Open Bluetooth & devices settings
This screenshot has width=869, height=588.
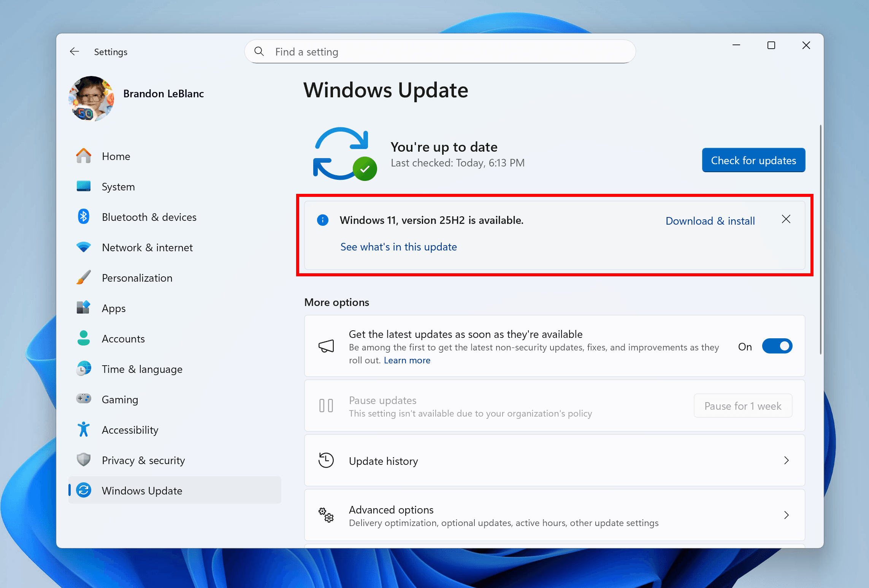point(149,217)
